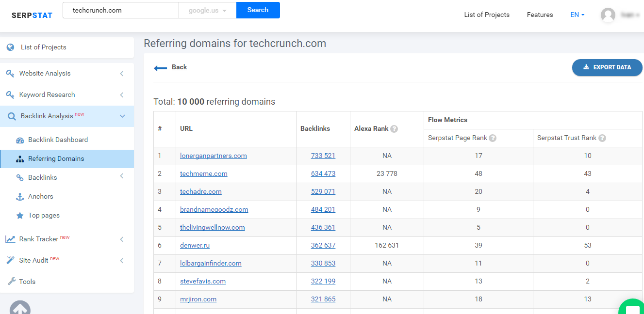
Task: Click the Top pages star icon
Action: pyautogui.click(x=20, y=216)
